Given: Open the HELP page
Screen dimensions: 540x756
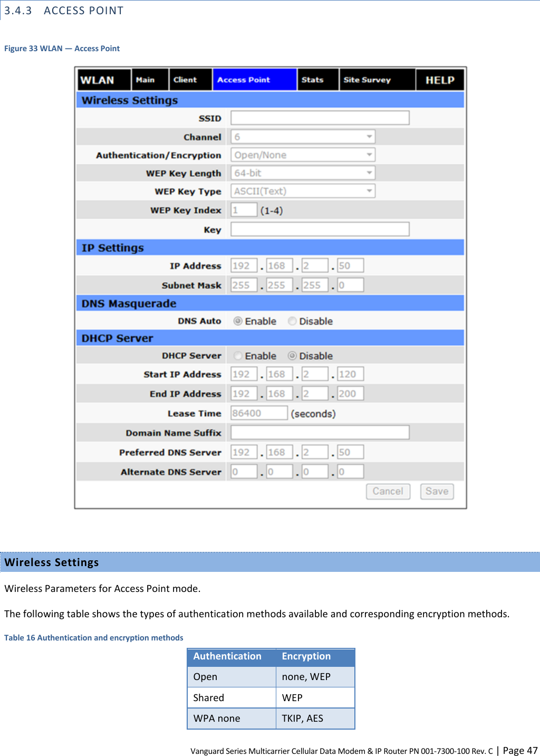Looking at the screenshot, I should (440, 80).
